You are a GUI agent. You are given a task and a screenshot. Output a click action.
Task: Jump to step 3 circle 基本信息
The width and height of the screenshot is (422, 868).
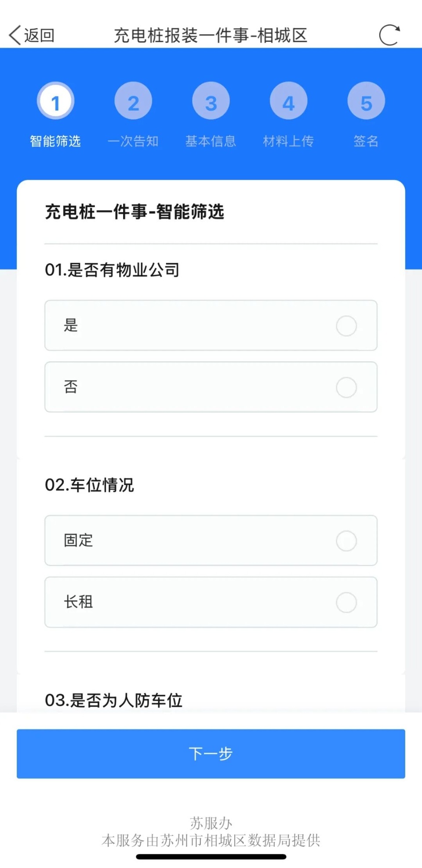pyautogui.click(x=211, y=101)
